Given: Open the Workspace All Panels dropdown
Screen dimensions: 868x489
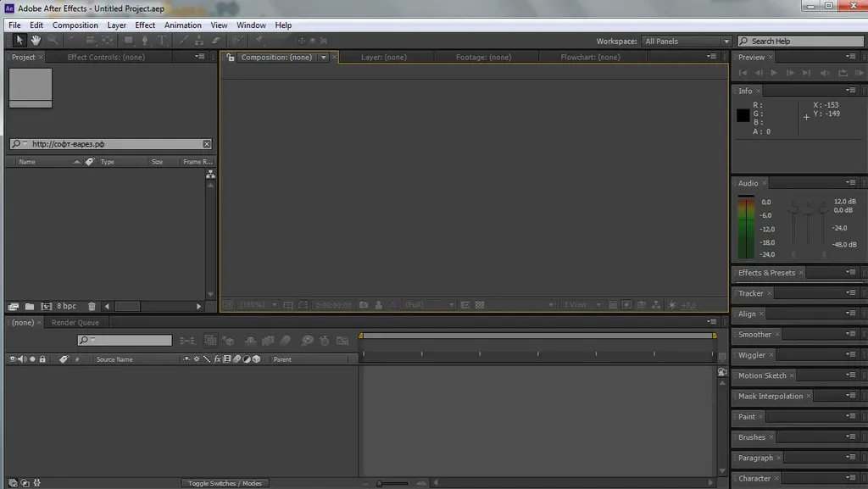Looking at the screenshot, I should 687,41.
